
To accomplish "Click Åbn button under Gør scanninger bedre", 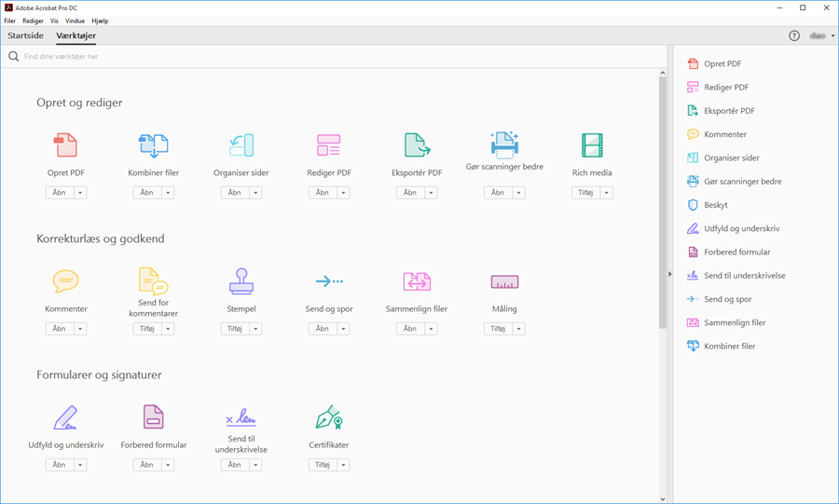I will pos(498,193).
